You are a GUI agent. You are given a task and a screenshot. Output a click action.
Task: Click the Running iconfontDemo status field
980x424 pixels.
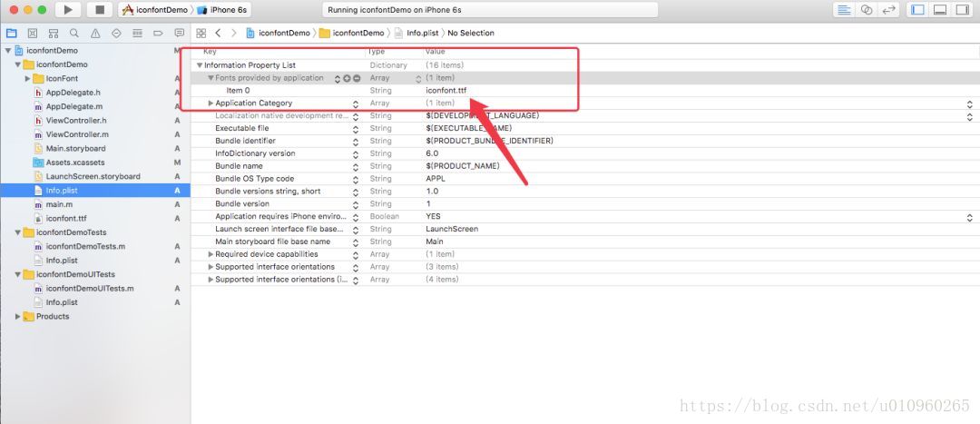(490, 10)
